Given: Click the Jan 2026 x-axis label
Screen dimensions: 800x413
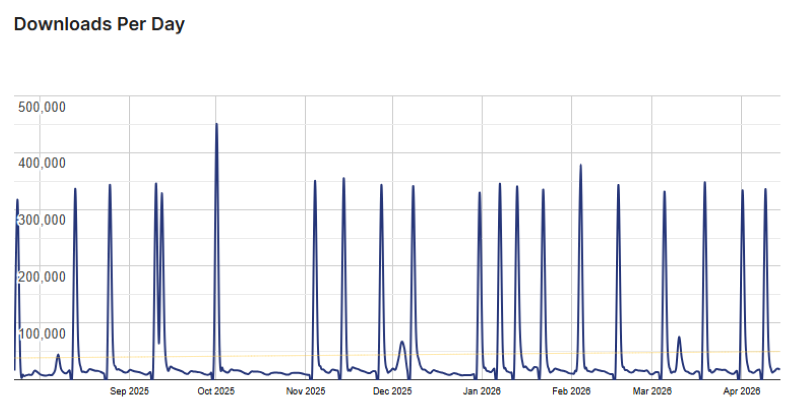Looking at the screenshot, I should (482, 391).
